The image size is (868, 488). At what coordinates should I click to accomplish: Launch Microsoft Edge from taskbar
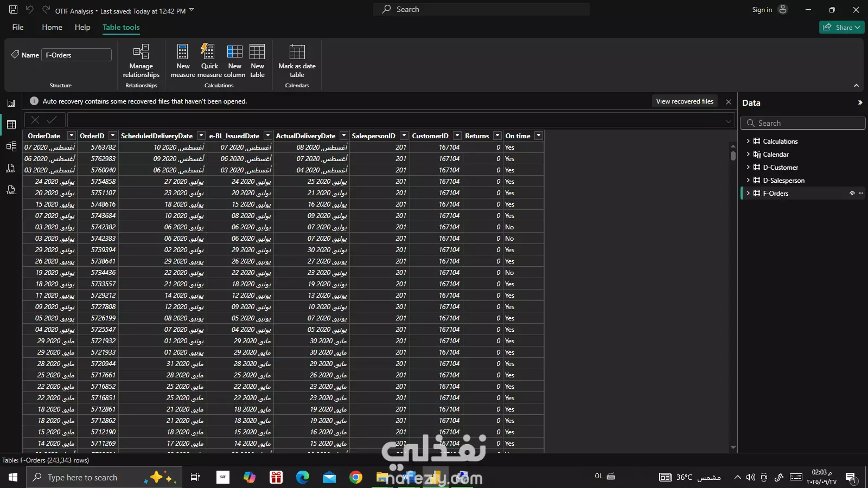303,477
